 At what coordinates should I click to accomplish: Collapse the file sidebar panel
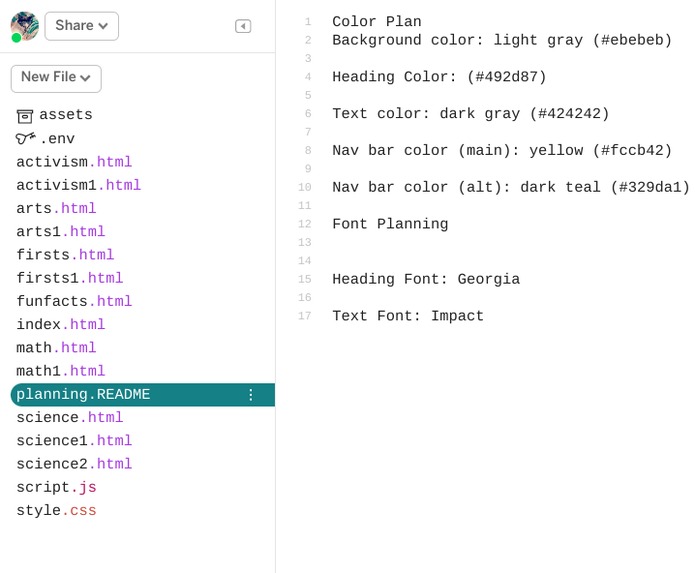pos(243,26)
